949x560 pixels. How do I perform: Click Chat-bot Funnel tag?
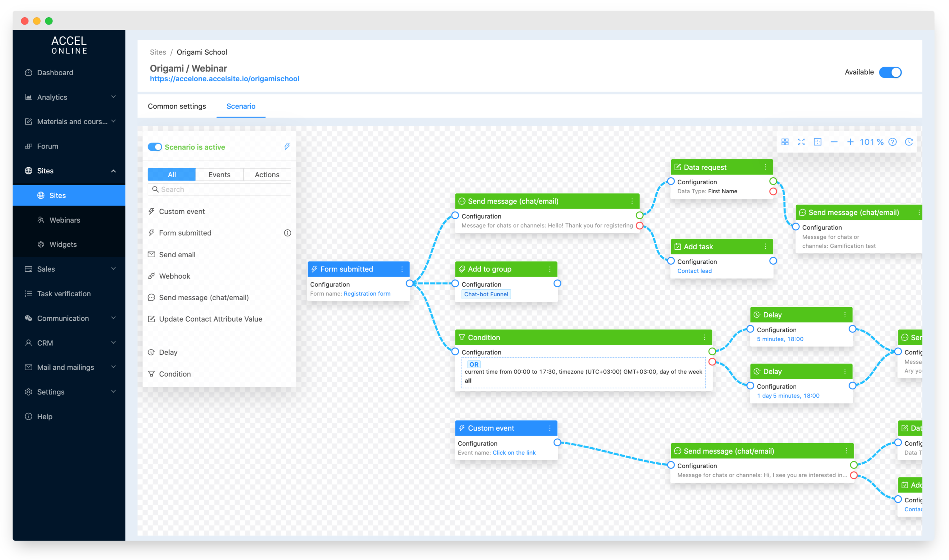click(x=486, y=294)
